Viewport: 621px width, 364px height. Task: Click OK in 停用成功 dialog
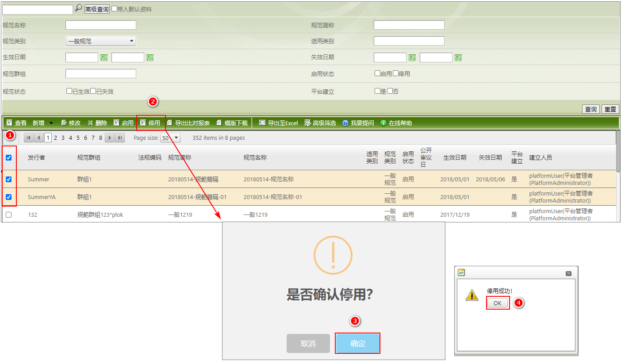pos(498,303)
